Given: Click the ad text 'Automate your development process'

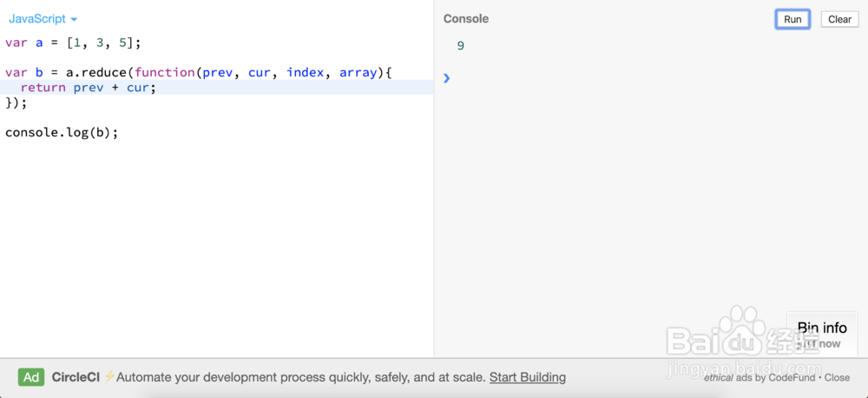Looking at the screenshot, I should tap(217, 377).
